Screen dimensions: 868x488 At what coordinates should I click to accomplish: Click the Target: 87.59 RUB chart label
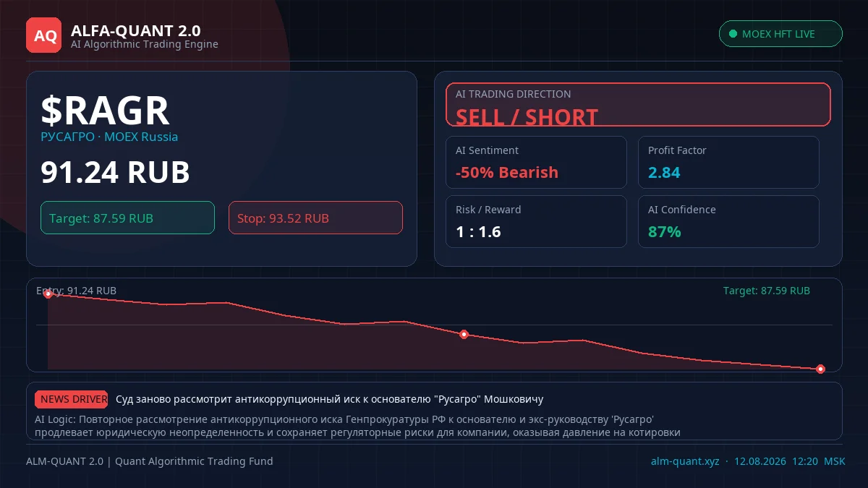[x=767, y=291]
